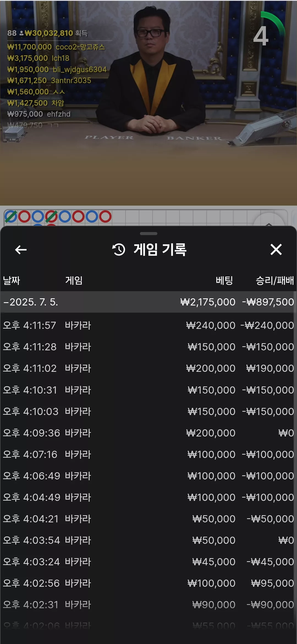Close the 게임 기록 panel with X

click(276, 250)
